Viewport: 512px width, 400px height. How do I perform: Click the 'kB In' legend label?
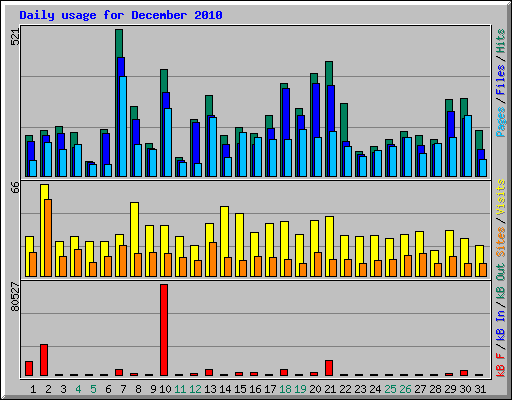(501, 325)
